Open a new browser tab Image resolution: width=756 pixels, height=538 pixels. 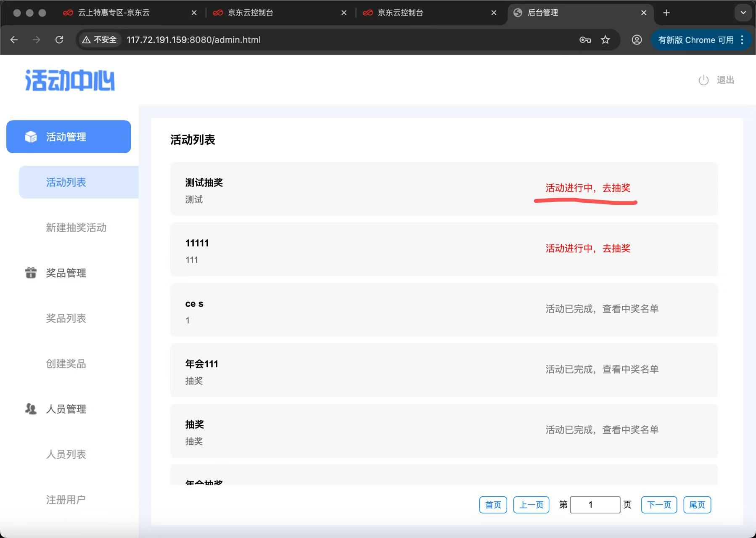coord(666,13)
